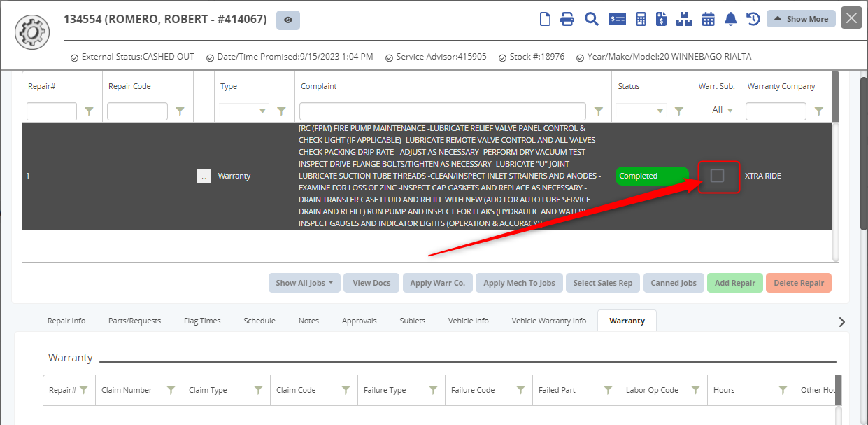Click the Repair Code filter input field
The height and width of the screenshot is (425, 868).
[x=137, y=111]
